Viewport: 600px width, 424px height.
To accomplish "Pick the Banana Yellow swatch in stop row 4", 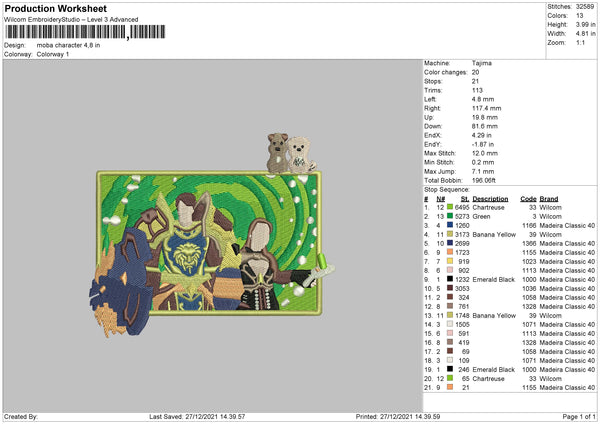I will point(450,235).
